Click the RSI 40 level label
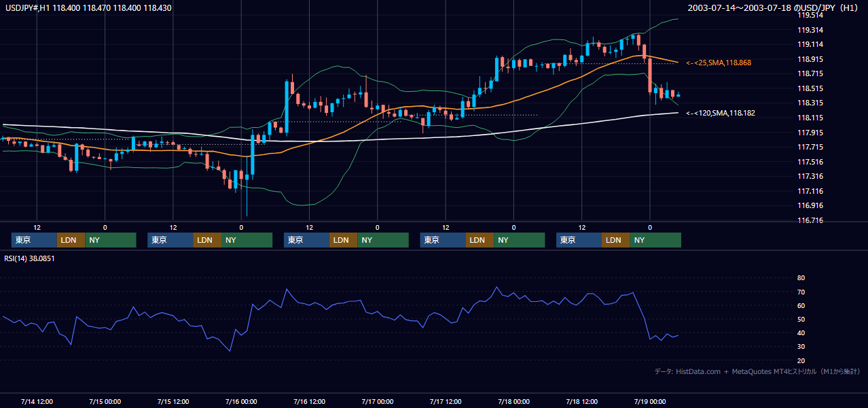868x408 pixels. [x=801, y=333]
